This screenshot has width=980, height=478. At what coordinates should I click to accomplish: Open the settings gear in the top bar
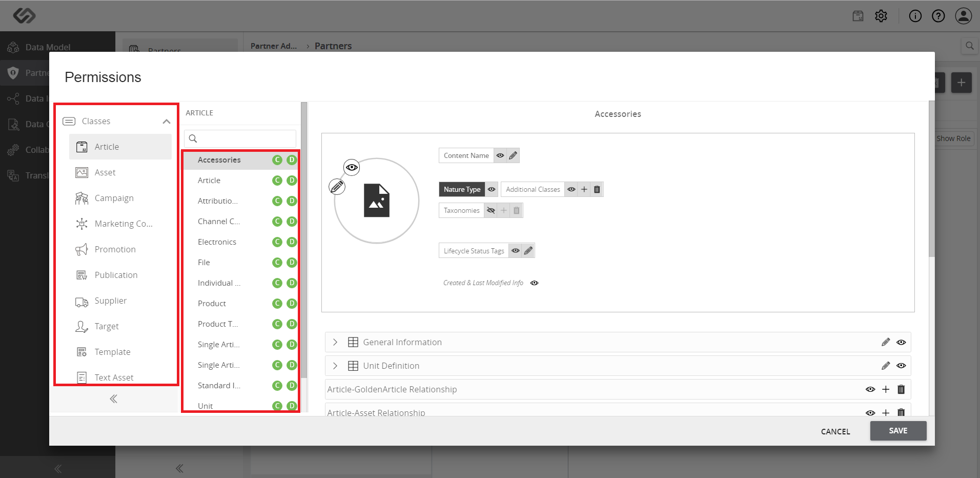click(x=881, y=16)
